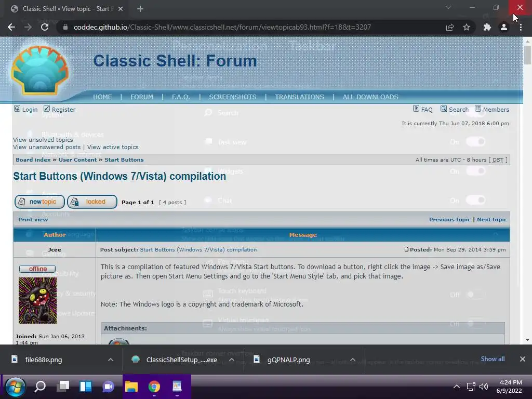The width and height of the screenshot is (532, 399).
Task: Click the locked topic button
Action: coord(92,202)
